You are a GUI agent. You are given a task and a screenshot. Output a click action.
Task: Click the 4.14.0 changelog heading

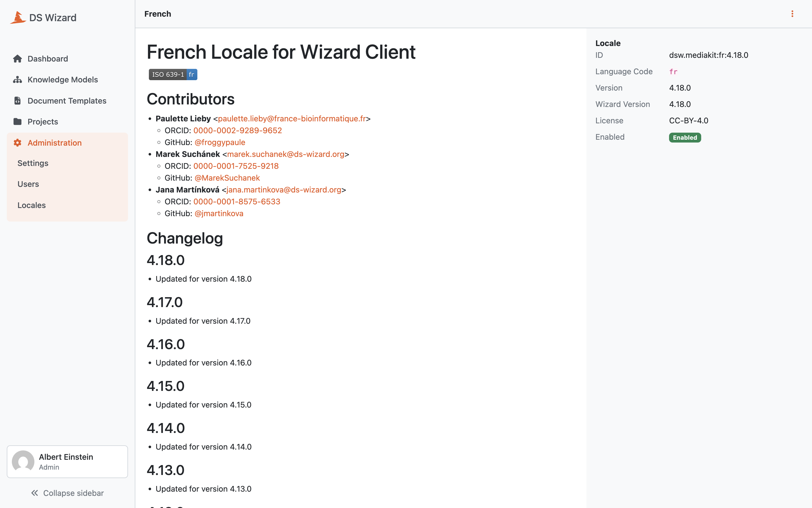166,428
